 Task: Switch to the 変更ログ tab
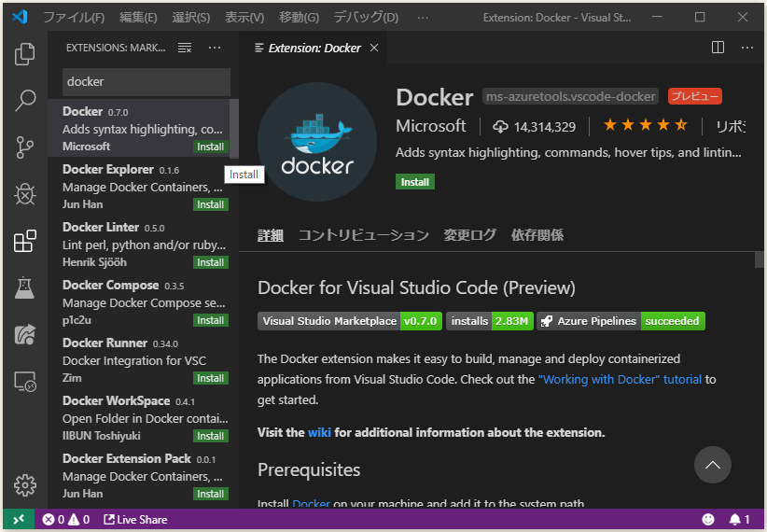pos(469,235)
